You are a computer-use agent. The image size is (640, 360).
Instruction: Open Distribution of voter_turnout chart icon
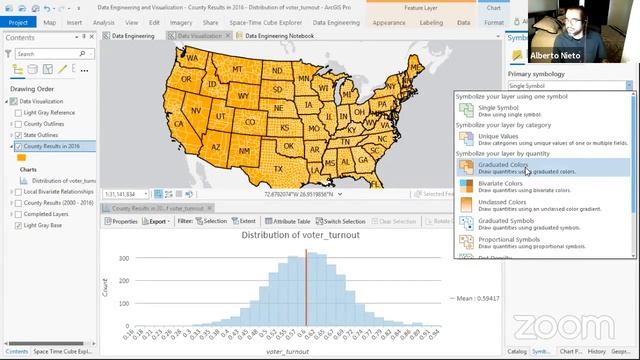[x=24, y=180]
